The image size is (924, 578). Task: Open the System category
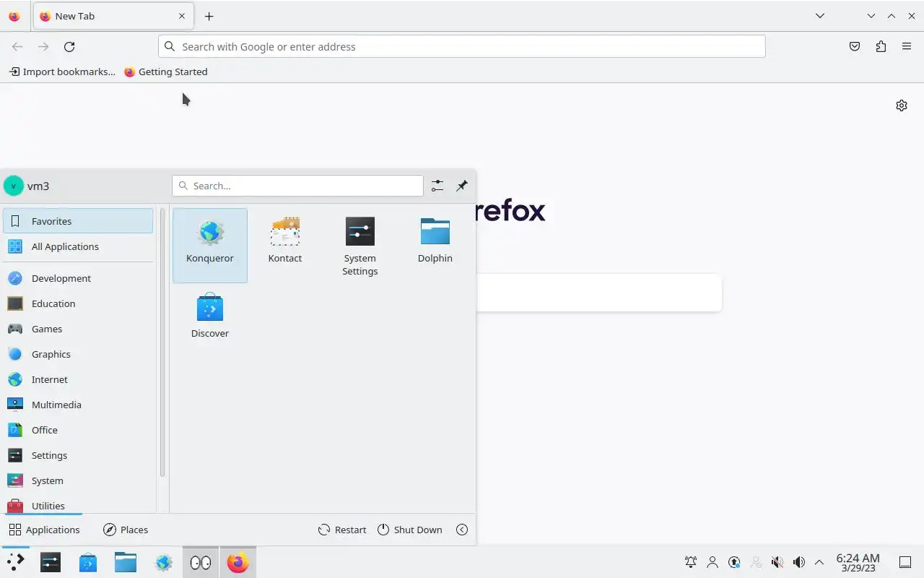click(x=78, y=480)
